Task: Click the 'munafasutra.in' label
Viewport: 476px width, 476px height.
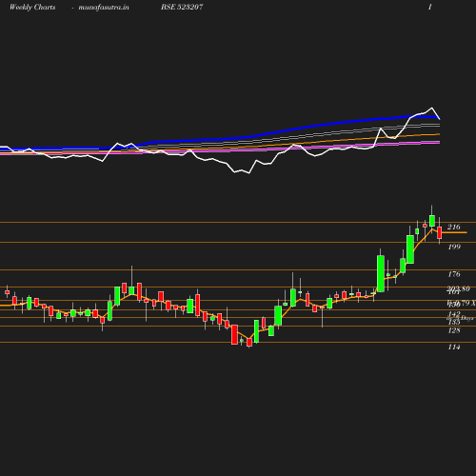Action: (x=104, y=8)
